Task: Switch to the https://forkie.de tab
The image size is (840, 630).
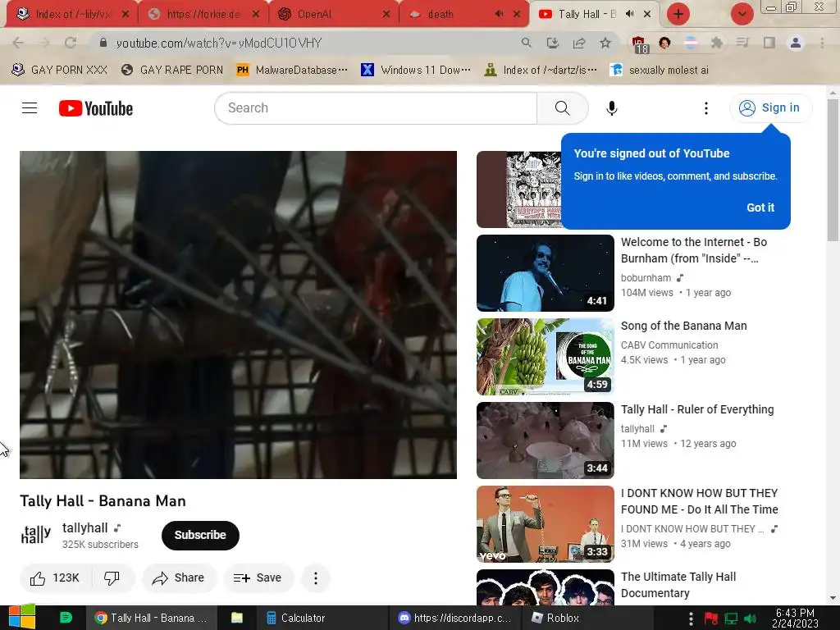Action: point(203,14)
